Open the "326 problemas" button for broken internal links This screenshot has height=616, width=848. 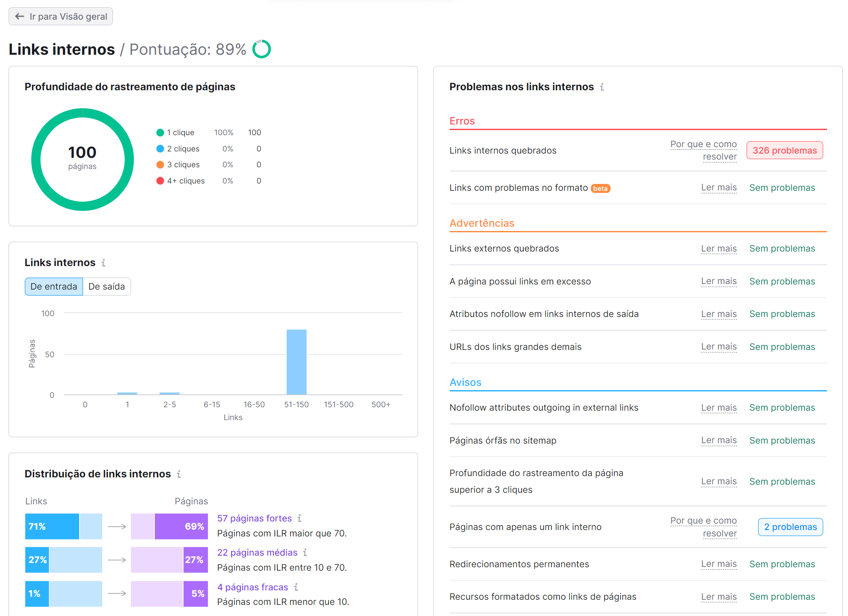(784, 150)
